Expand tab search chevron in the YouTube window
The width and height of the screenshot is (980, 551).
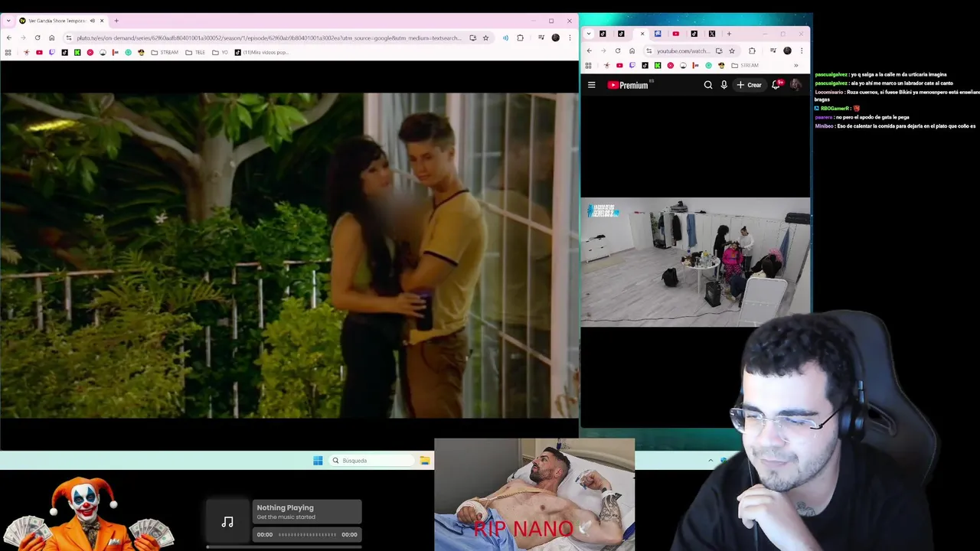[589, 34]
